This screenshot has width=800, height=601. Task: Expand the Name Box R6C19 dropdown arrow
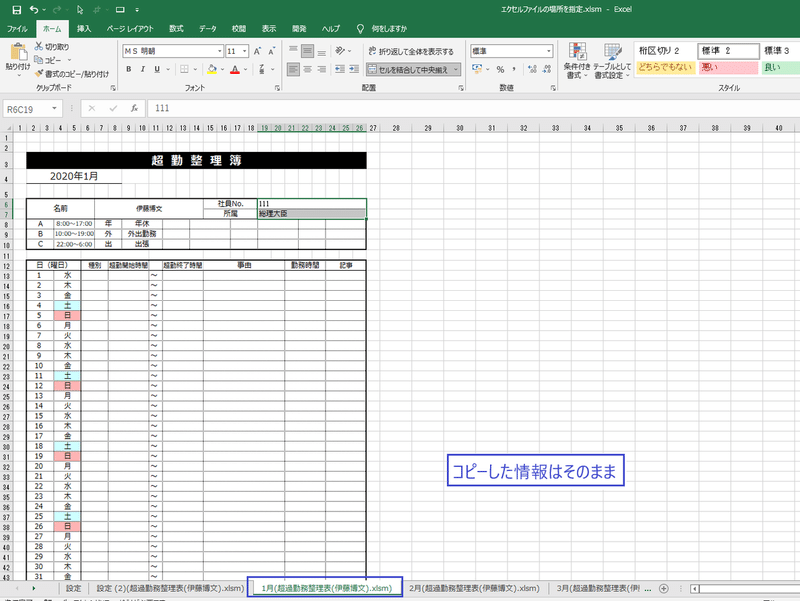(x=54, y=109)
